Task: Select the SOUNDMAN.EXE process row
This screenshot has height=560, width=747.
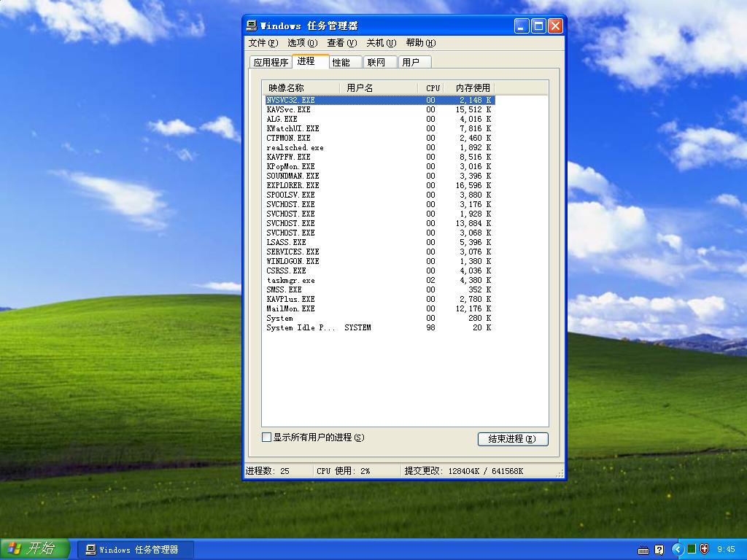Action: pos(380,176)
